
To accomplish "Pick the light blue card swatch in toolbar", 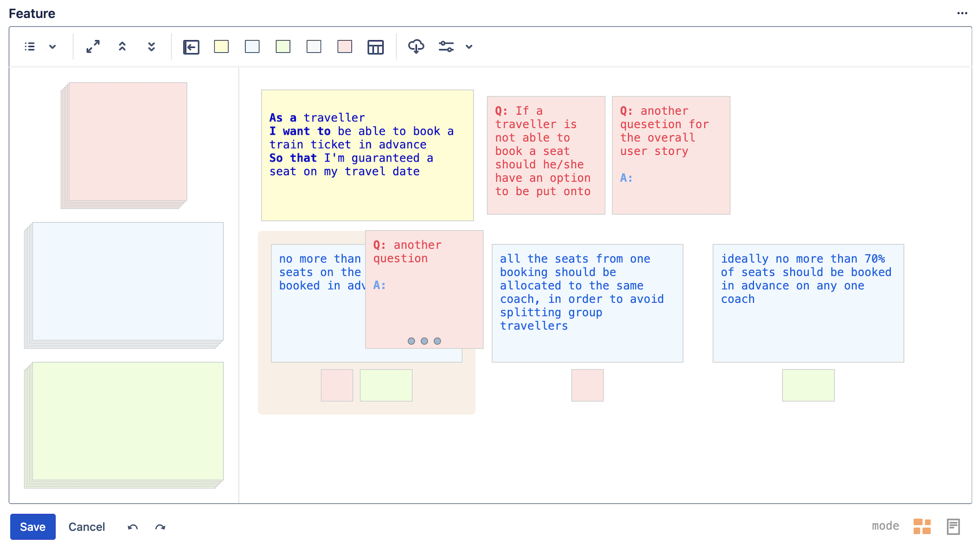I will 252,47.
